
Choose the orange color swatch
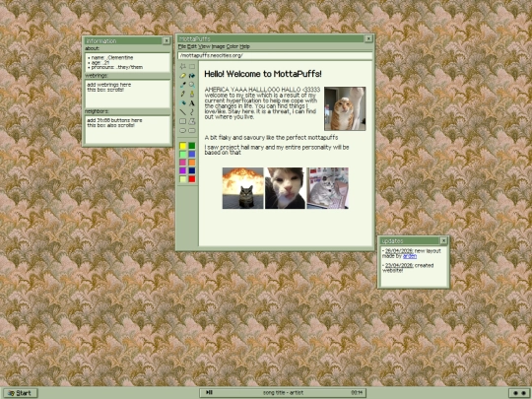tap(192, 163)
